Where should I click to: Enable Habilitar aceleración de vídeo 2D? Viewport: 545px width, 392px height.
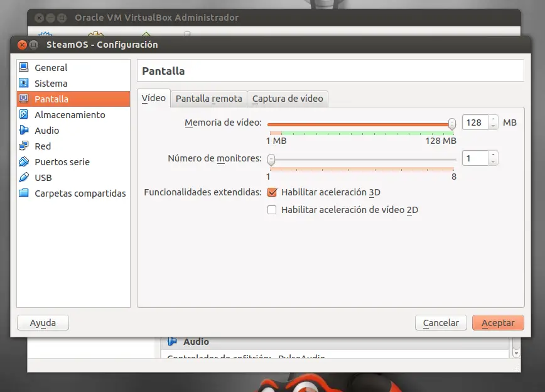click(272, 210)
